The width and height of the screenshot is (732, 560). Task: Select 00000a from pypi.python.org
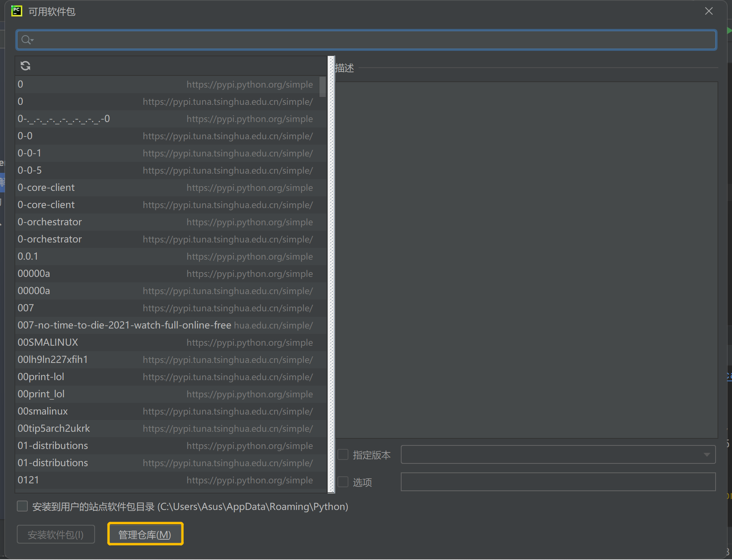click(x=171, y=274)
